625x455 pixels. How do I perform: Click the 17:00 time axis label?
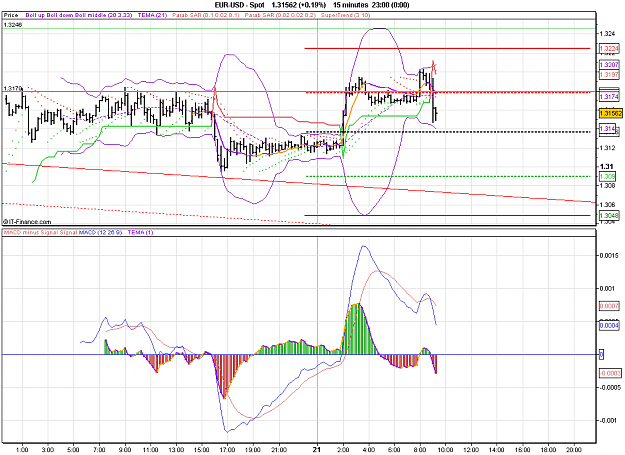click(227, 450)
